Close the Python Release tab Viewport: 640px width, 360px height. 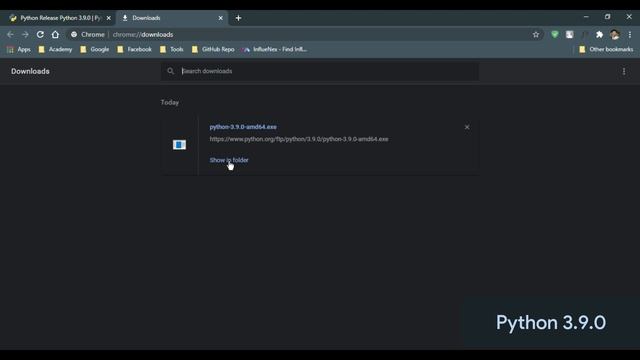109,18
